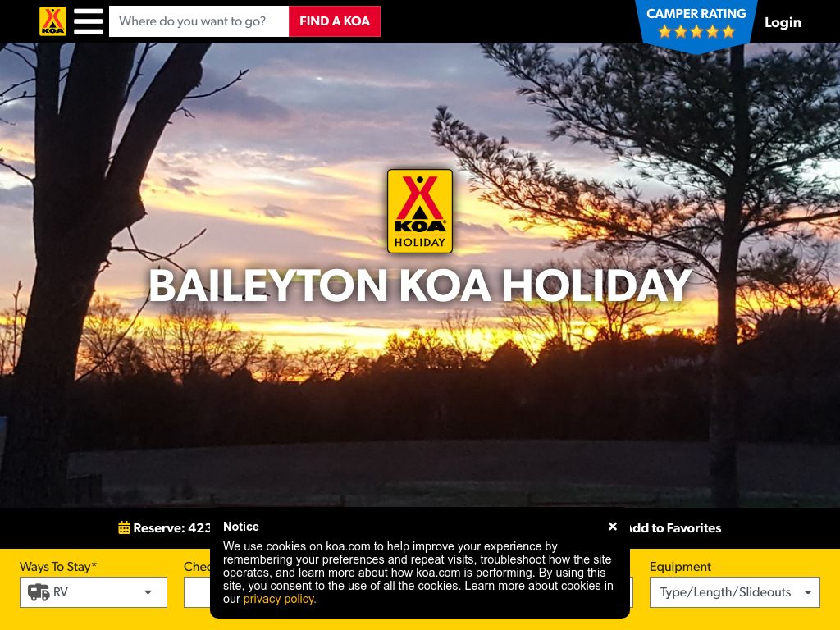The height and width of the screenshot is (630, 840).
Task: Click the Check-in date field
Action: [197, 592]
